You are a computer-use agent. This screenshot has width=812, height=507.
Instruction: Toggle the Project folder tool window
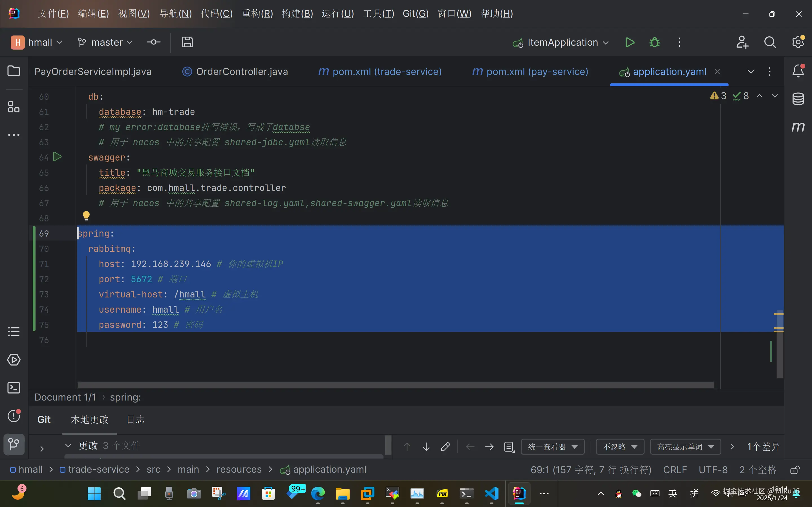click(x=14, y=71)
